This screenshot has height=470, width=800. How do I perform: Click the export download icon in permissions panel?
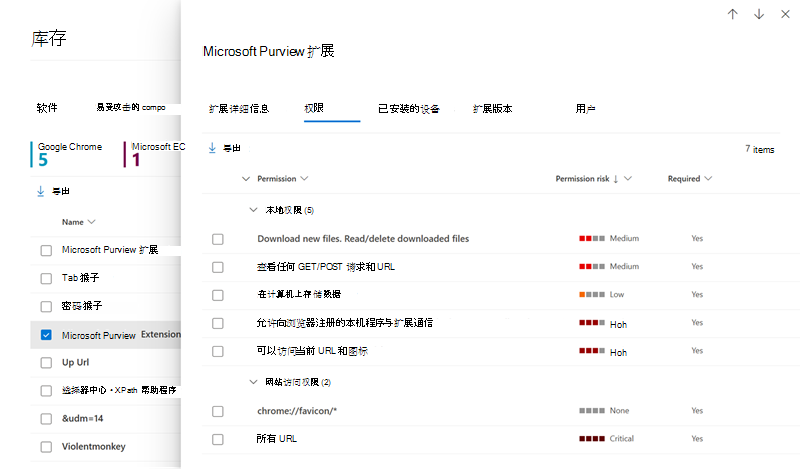point(212,148)
